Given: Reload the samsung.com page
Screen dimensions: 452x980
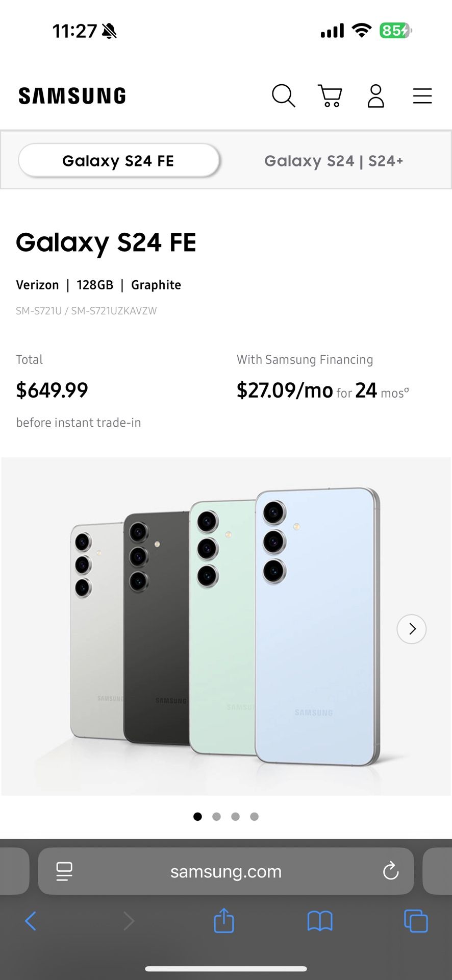Looking at the screenshot, I should pyautogui.click(x=391, y=871).
